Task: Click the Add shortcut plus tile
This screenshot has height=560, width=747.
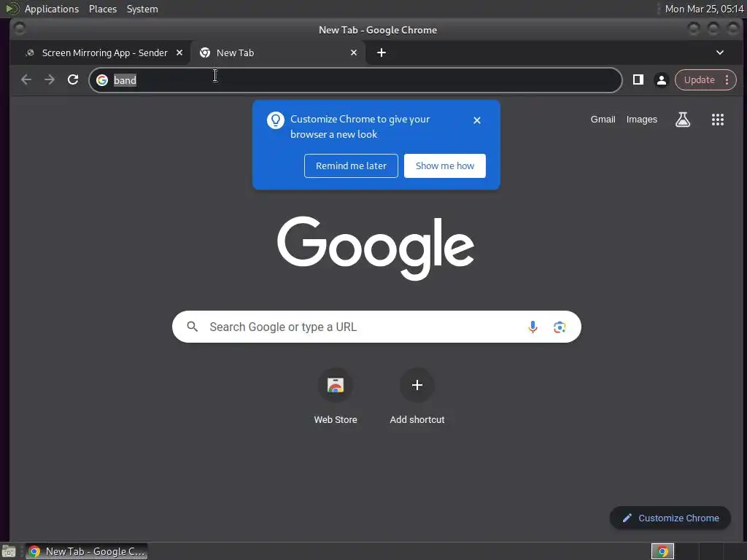Action: tap(417, 396)
